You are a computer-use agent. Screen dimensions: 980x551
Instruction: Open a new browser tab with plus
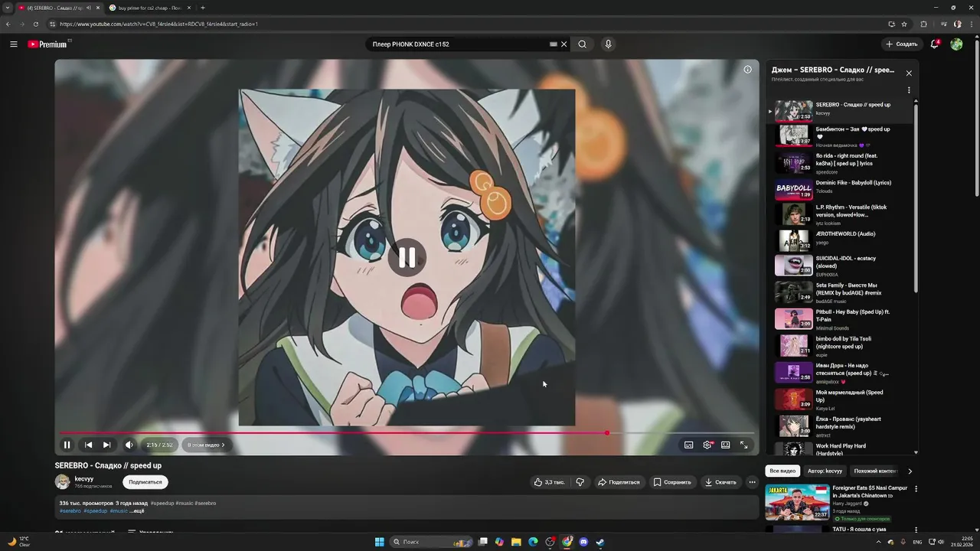coord(202,8)
